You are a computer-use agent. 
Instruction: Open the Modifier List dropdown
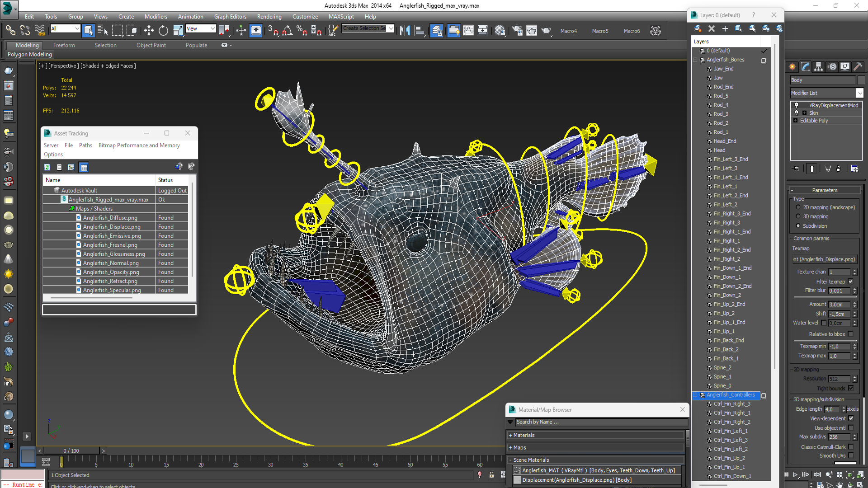pyautogui.click(x=827, y=93)
